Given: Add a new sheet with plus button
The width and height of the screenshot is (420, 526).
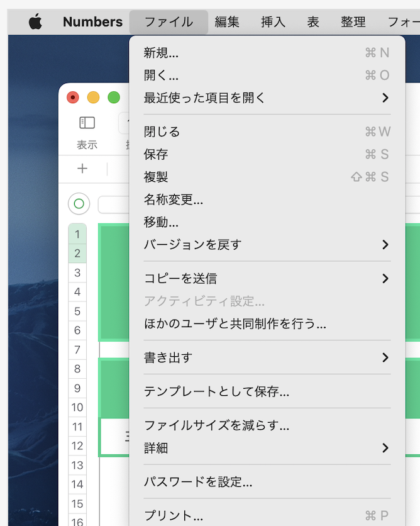Looking at the screenshot, I should tap(82, 169).
